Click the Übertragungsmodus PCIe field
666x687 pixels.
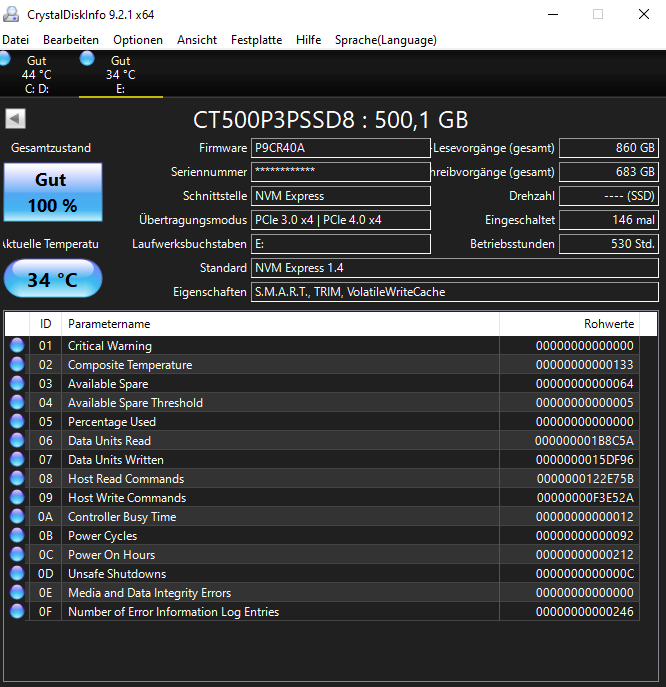pos(340,220)
